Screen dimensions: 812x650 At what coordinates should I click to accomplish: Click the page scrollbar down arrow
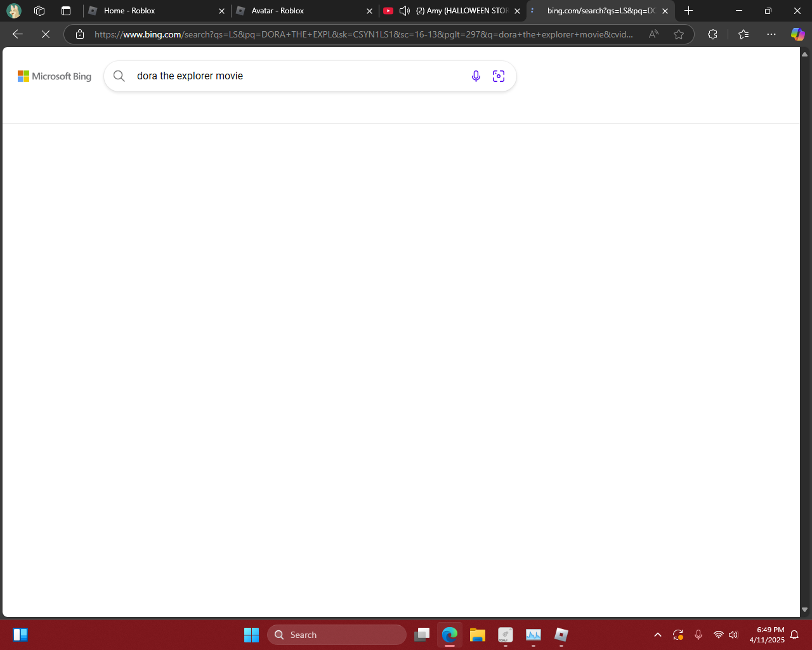pos(805,610)
